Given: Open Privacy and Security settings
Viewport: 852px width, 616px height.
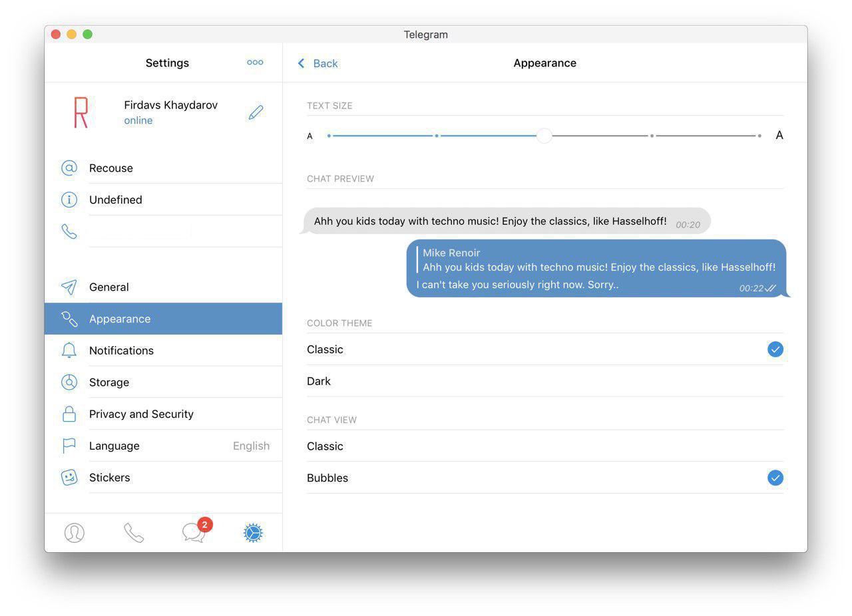Looking at the screenshot, I should point(163,414).
